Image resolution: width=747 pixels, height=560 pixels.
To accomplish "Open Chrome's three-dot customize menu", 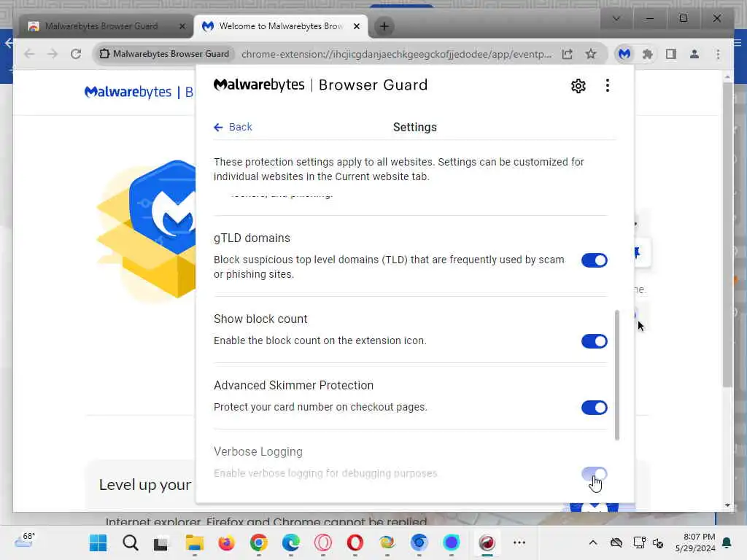I will 718,54.
